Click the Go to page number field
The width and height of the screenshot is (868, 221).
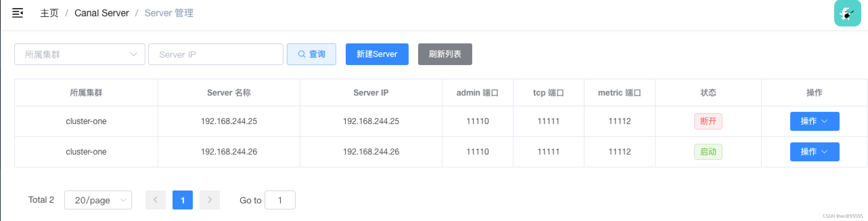pyautogui.click(x=280, y=200)
